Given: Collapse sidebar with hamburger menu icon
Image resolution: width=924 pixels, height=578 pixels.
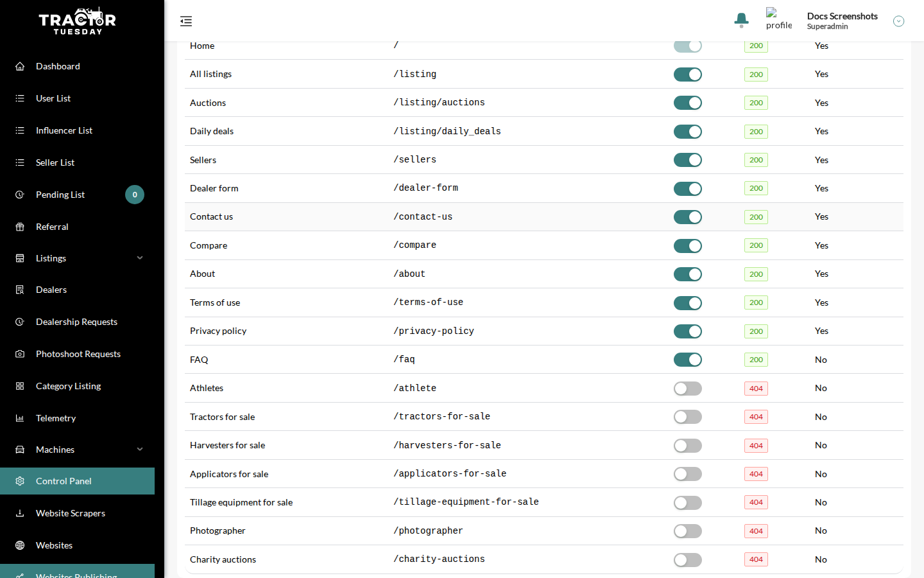Looking at the screenshot, I should pos(186,21).
